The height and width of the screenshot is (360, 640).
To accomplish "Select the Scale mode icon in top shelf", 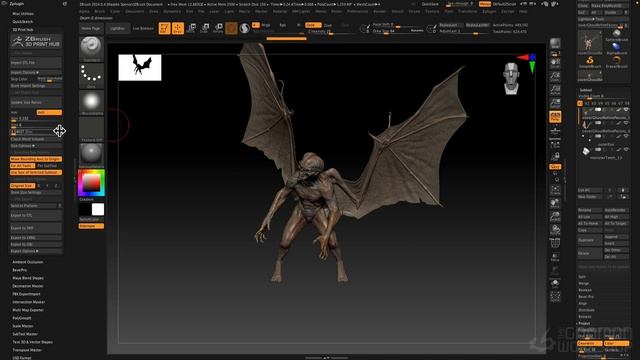I will coord(205,28).
